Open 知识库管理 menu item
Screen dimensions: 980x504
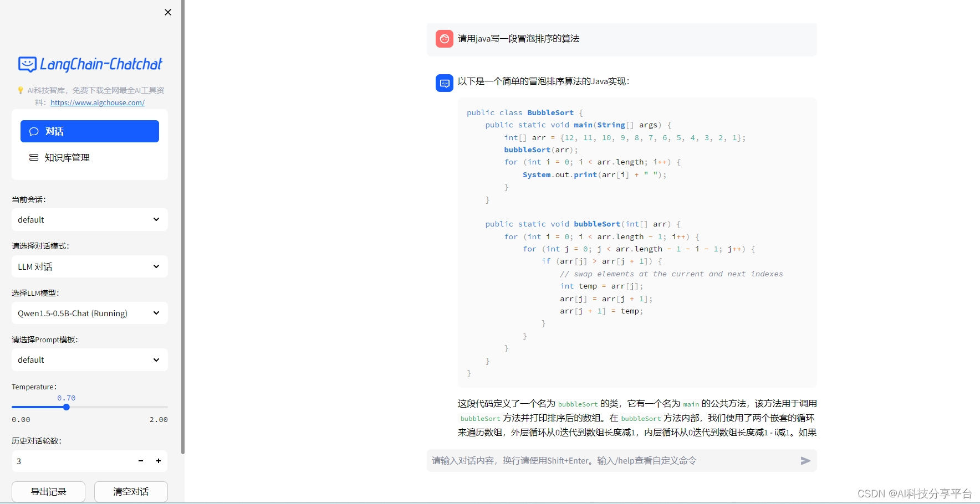point(90,157)
